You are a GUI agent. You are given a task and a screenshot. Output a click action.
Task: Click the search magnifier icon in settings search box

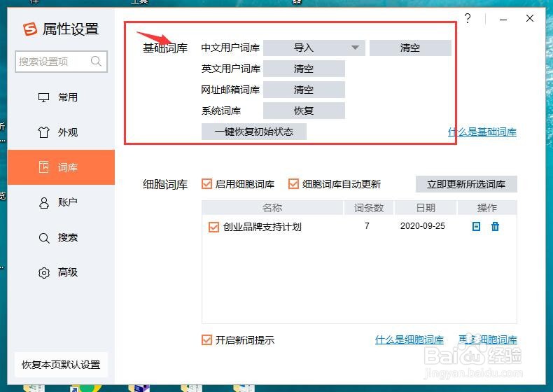96,61
